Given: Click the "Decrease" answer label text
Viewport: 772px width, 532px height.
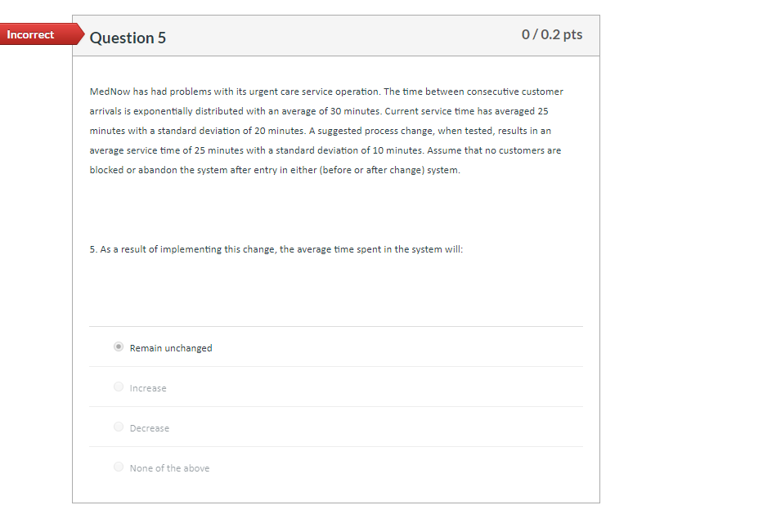Looking at the screenshot, I should (x=150, y=427).
